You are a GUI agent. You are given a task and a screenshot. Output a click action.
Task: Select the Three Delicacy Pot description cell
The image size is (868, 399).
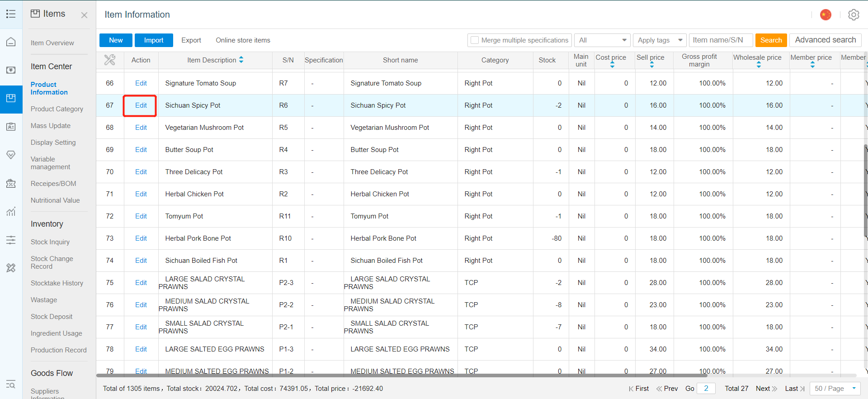coord(215,172)
